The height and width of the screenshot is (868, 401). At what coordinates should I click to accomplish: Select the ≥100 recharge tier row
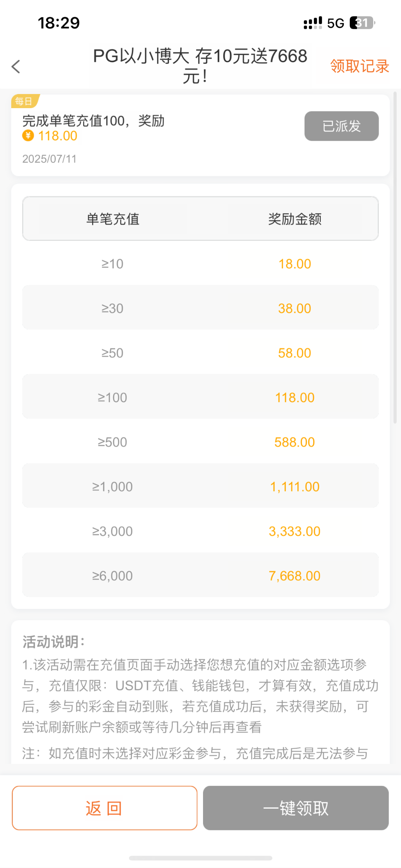[112, 397]
